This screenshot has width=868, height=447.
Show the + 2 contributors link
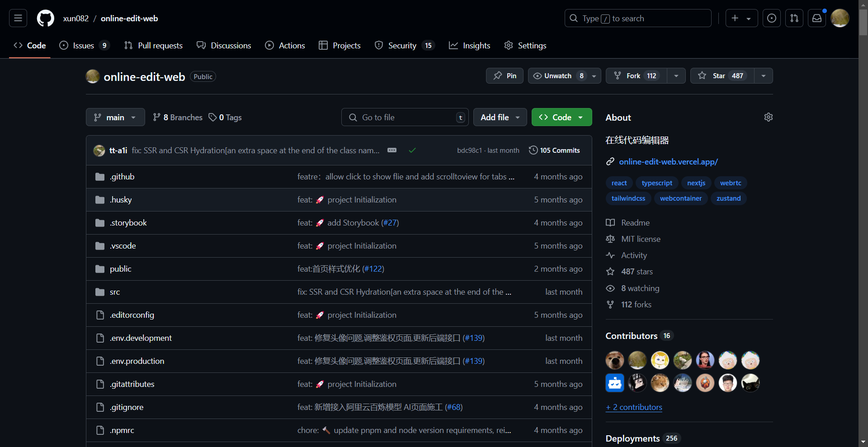pyautogui.click(x=634, y=407)
